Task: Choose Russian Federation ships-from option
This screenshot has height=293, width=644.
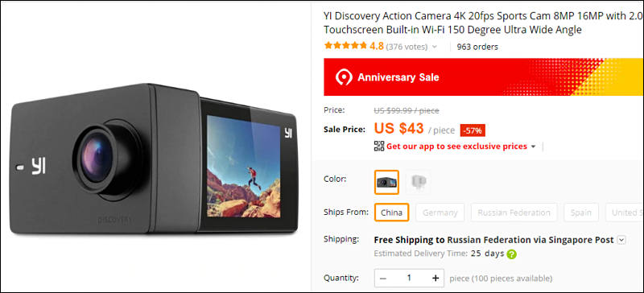Action: point(514,213)
